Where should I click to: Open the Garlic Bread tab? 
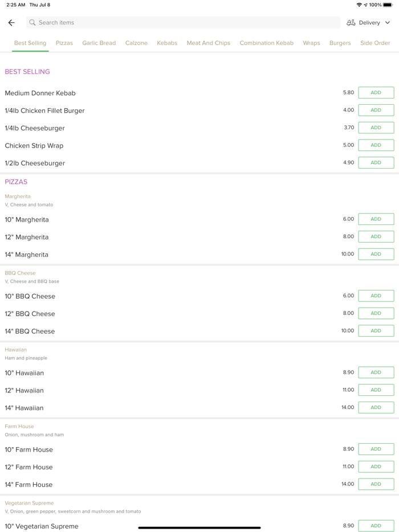click(99, 43)
